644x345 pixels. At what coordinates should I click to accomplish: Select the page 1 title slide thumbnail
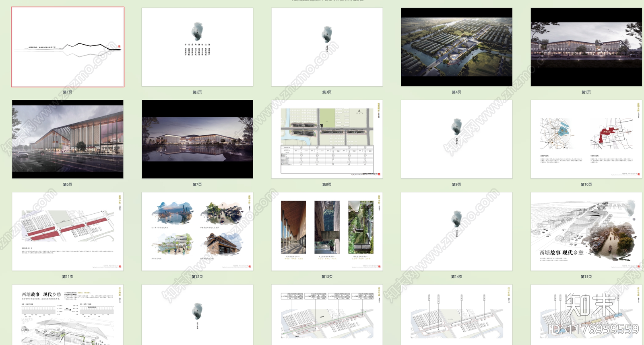point(68,47)
